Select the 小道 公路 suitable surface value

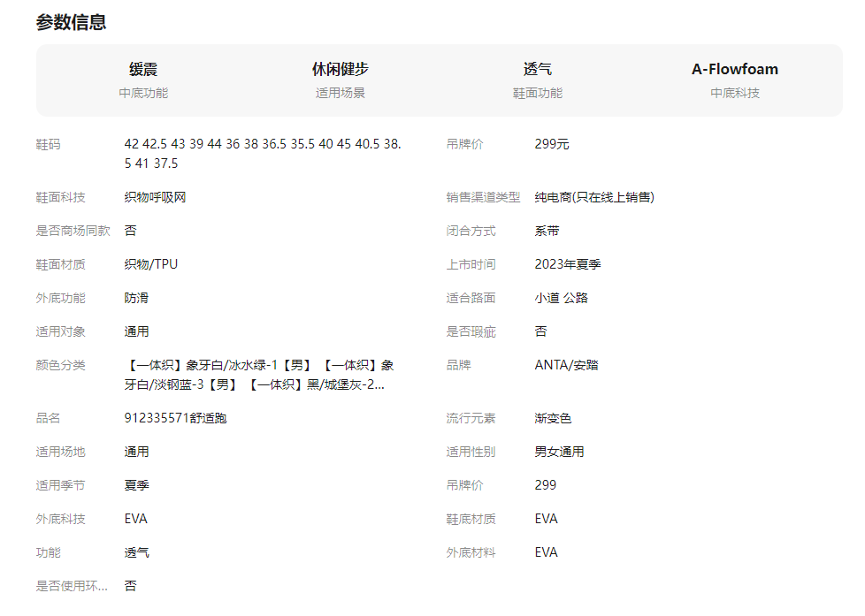click(561, 298)
